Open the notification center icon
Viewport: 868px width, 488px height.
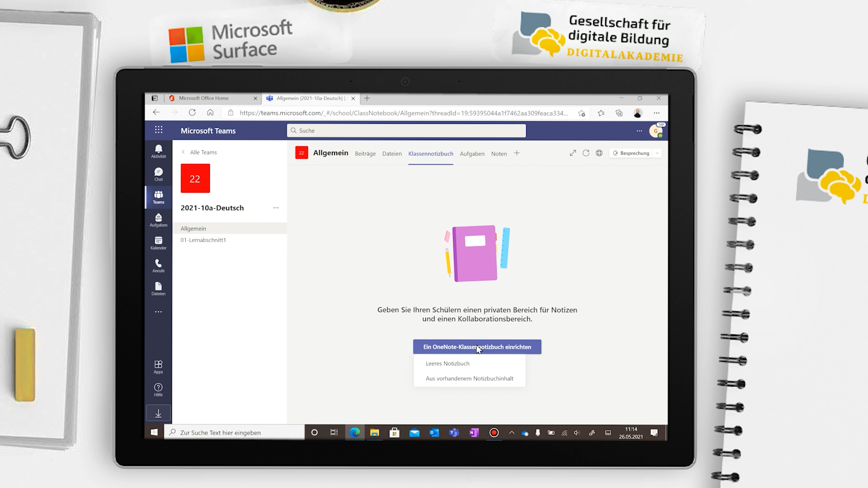coord(654,433)
